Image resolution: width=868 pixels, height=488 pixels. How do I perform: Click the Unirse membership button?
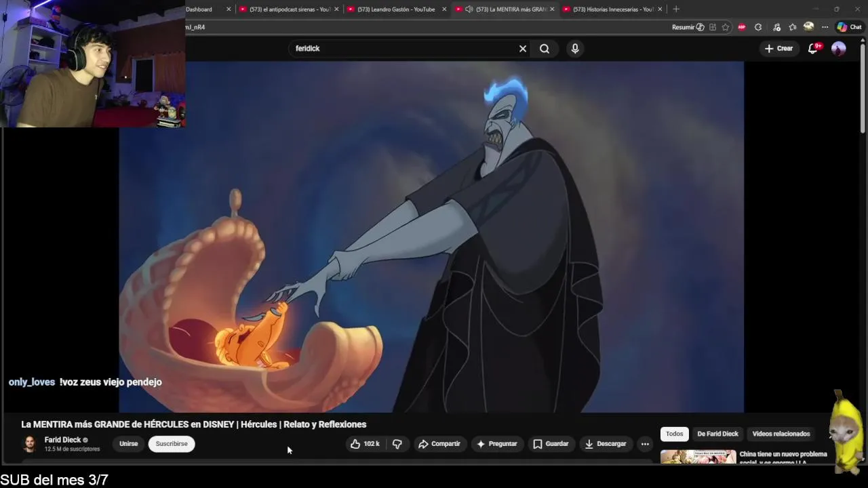(x=128, y=444)
